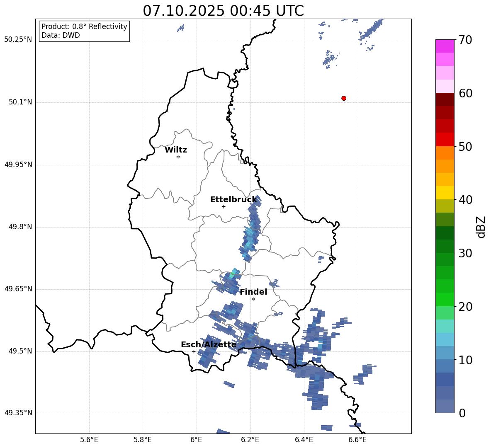Click the 50 colorbar tick label
The image size is (491, 448).
[x=465, y=146]
